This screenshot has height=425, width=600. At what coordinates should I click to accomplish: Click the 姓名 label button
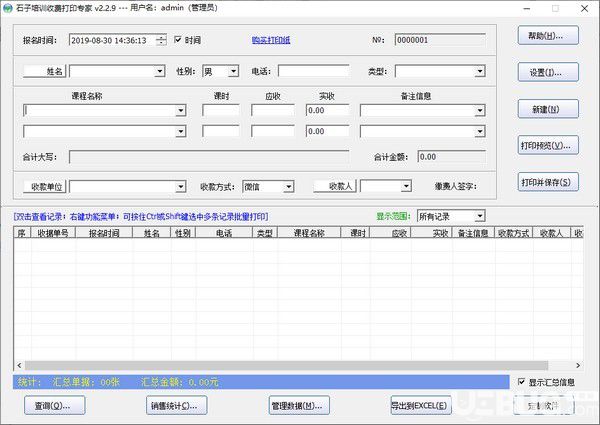pyautogui.click(x=44, y=71)
